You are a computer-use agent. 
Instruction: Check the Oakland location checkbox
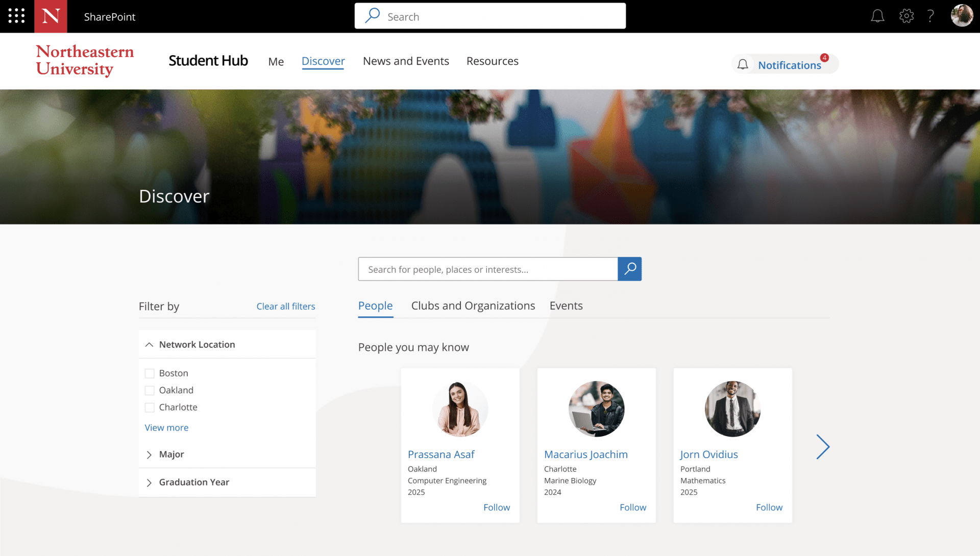click(x=150, y=390)
